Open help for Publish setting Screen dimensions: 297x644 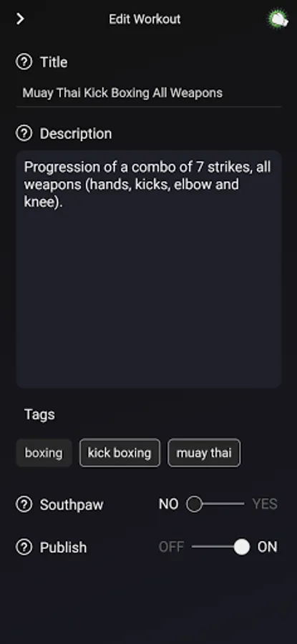click(x=24, y=547)
